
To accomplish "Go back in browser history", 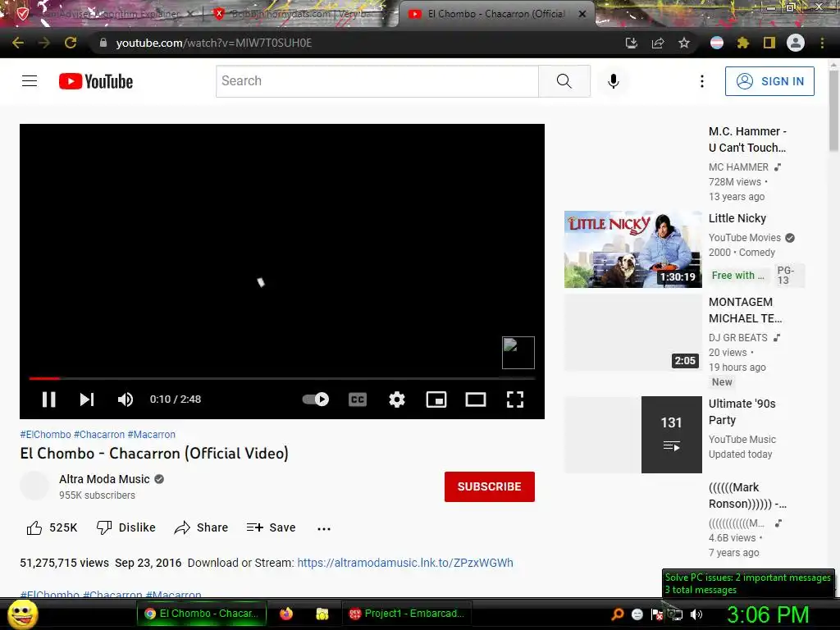I will 18,43.
